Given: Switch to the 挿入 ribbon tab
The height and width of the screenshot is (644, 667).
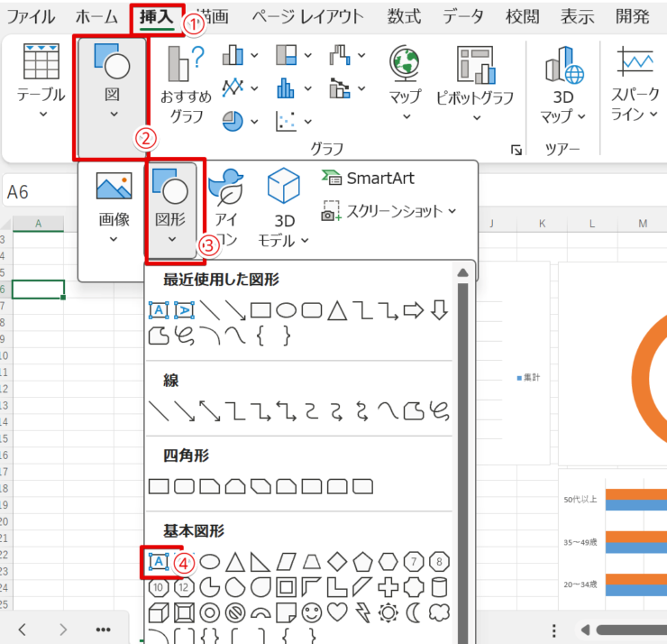Looking at the screenshot, I should 157,16.
